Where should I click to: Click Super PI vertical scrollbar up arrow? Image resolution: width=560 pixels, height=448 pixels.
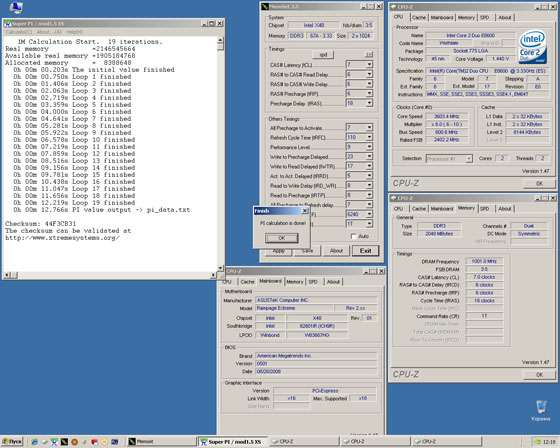[220, 40]
